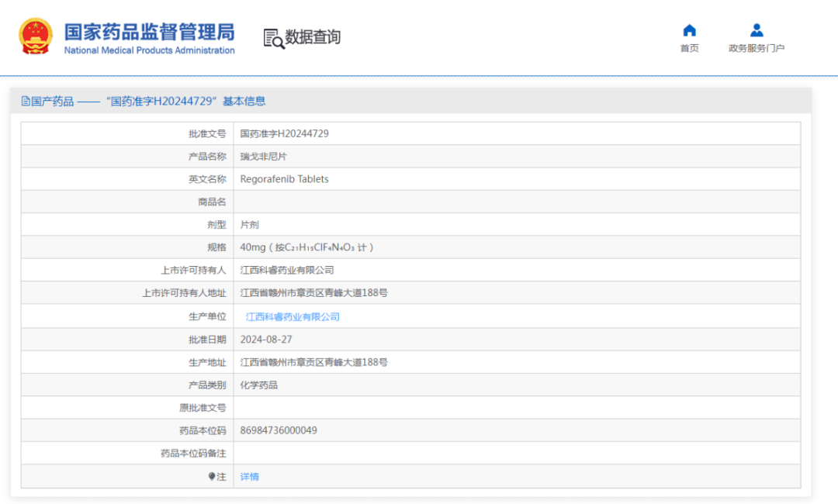Click the 数据查询 heading text

[x=313, y=37]
